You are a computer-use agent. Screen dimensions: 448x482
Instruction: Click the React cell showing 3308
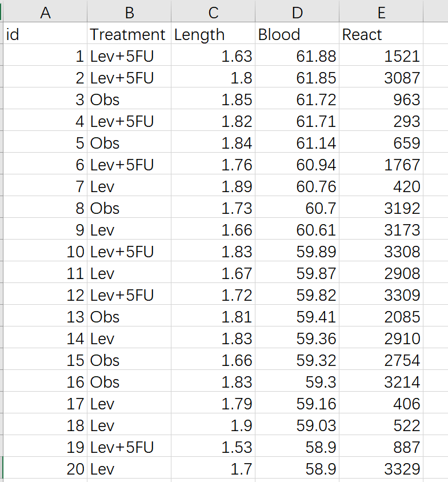[381, 252]
